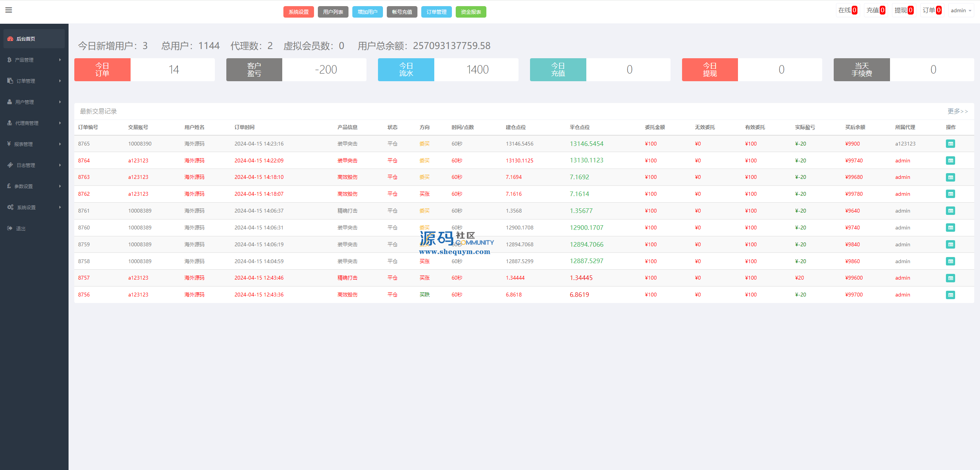This screenshot has width=980, height=470.
Task: Click the 系统设置 gears icon in sidebar
Action: coord(10,207)
